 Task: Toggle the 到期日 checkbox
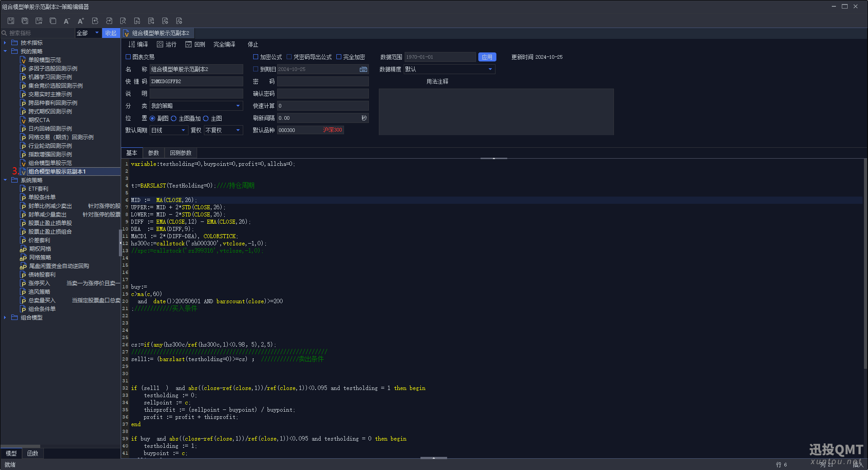pyautogui.click(x=255, y=69)
